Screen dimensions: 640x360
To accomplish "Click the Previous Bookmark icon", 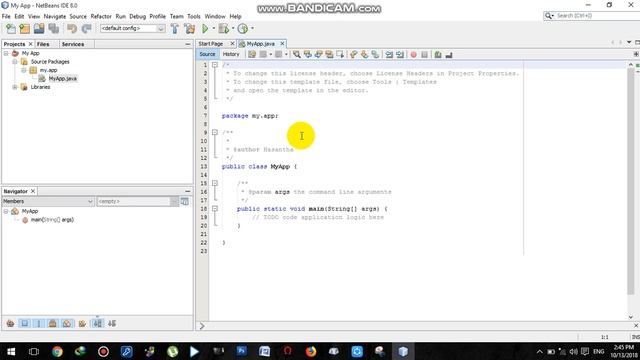I will (353, 54).
